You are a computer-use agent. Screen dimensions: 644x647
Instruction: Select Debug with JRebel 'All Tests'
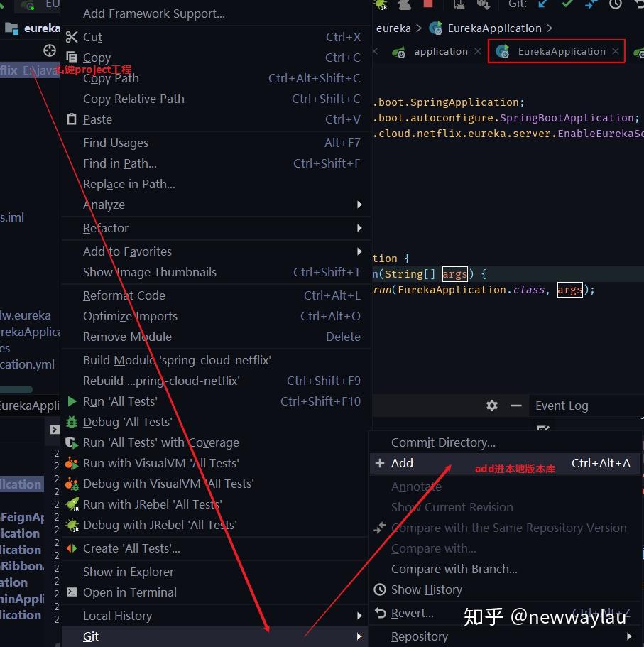tap(216, 526)
